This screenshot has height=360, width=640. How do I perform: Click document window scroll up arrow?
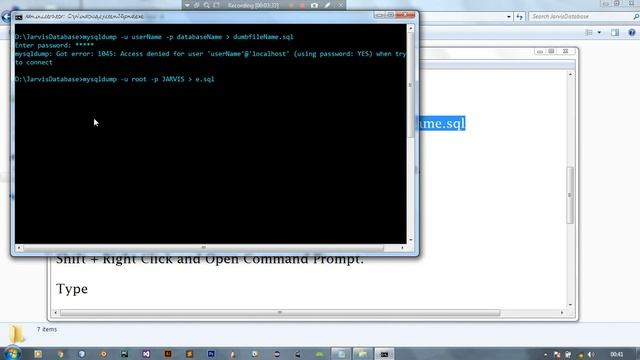(570, 75)
